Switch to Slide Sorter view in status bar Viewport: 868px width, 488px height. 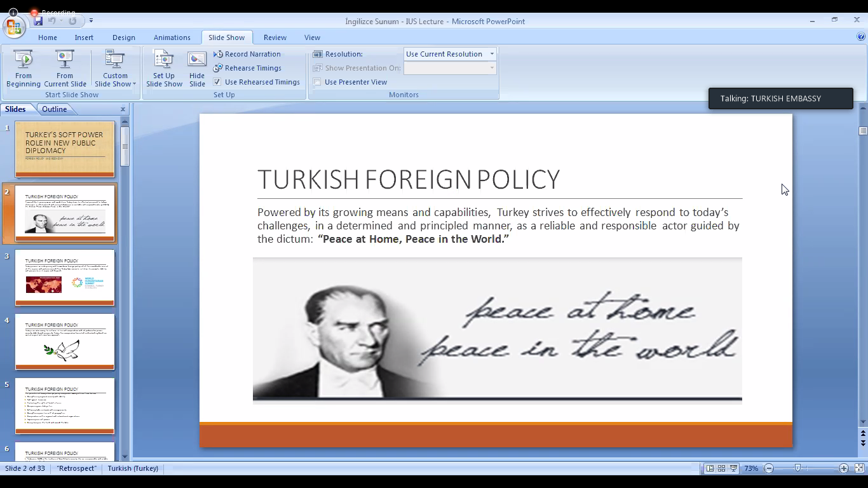(721, 468)
